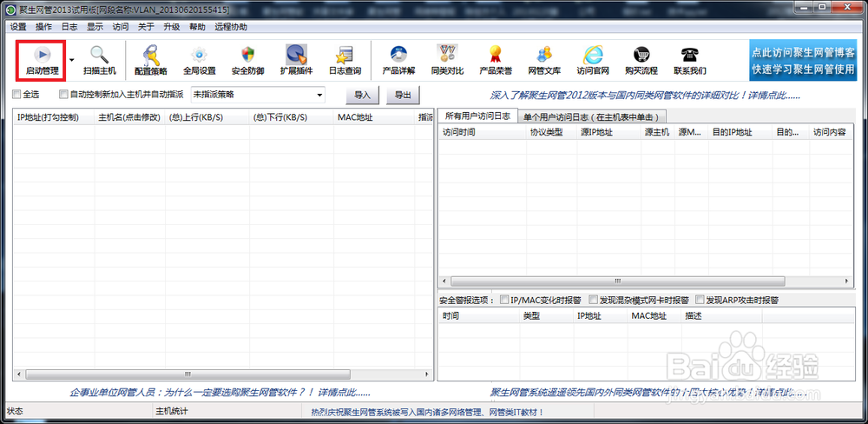Open 日志查询 log query
The width and height of the screenshot is (868, 424).
tap(345, 60)
